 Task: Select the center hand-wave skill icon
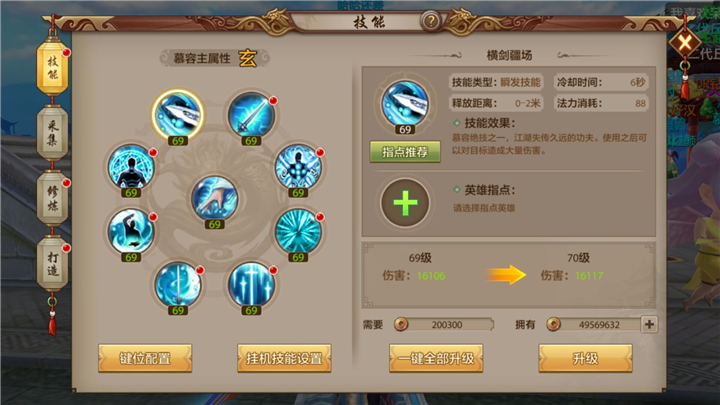coord(214,199)
